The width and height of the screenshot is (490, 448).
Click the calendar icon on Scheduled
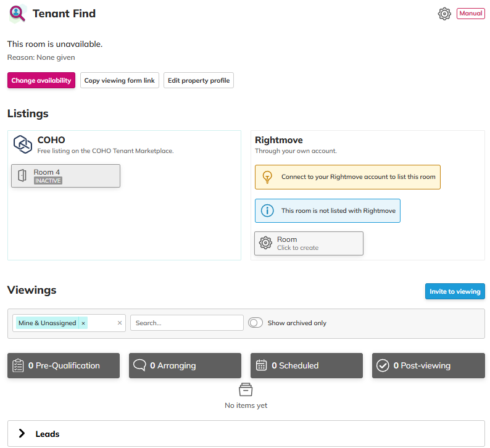point(261,365)
